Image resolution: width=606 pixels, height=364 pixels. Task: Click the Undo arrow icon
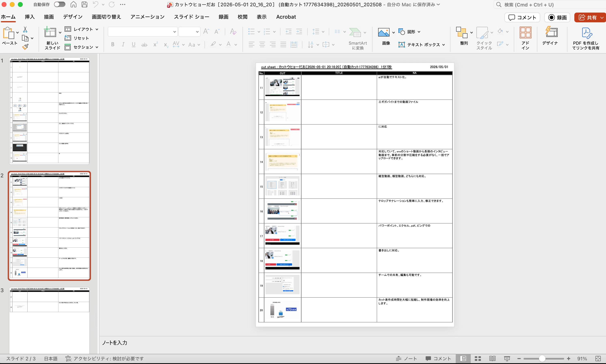(95, 4)
